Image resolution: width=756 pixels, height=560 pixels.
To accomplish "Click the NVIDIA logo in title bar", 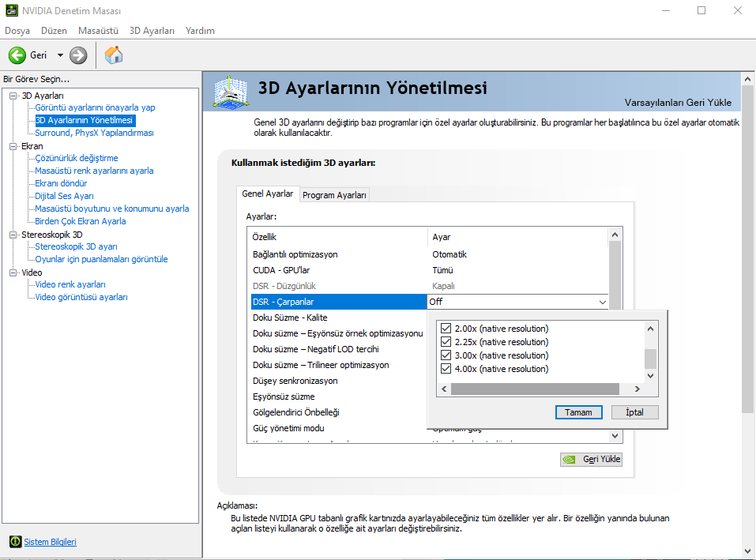I will pos(12,10).
